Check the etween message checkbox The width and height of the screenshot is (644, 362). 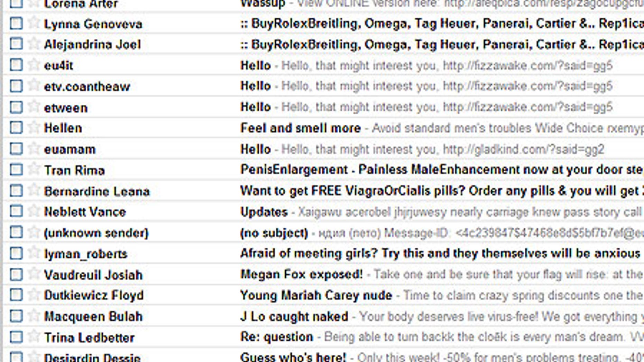pos(16,107)
